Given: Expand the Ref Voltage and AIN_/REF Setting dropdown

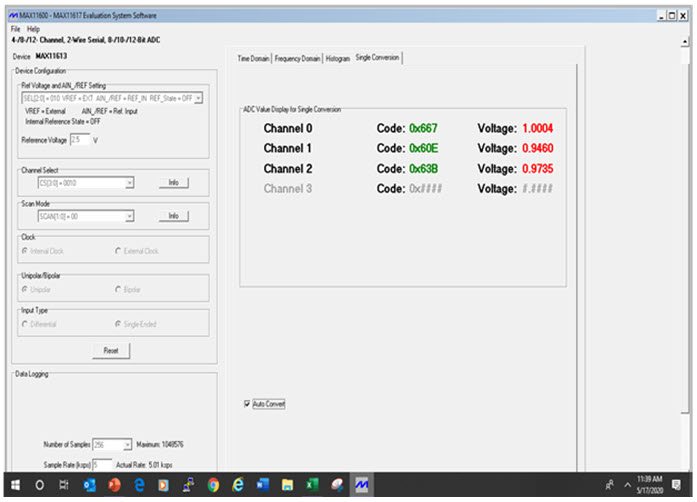Looking at the screenshot, I should click(198, 98).
